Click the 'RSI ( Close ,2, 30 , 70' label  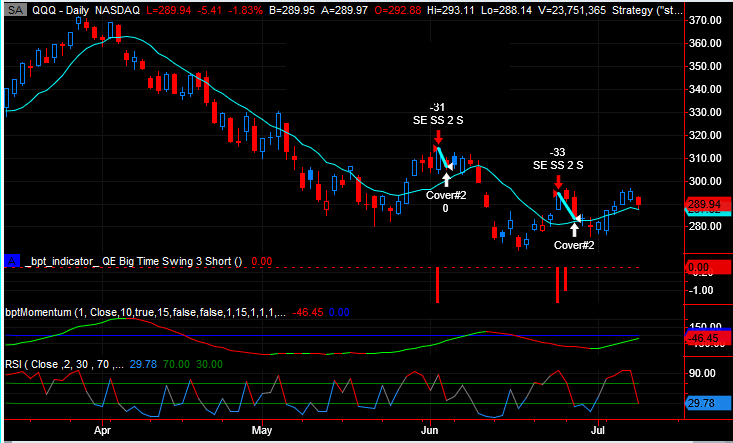64,364
